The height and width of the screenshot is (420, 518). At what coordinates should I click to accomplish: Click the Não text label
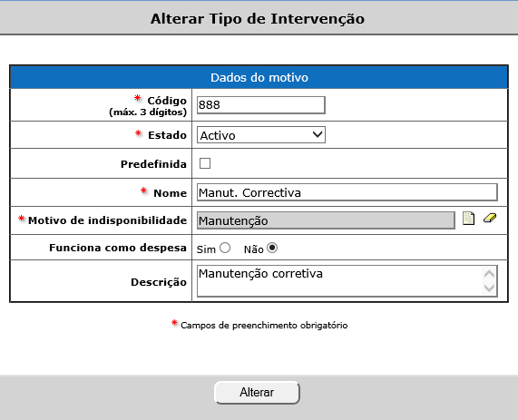(x=253, y=249)
